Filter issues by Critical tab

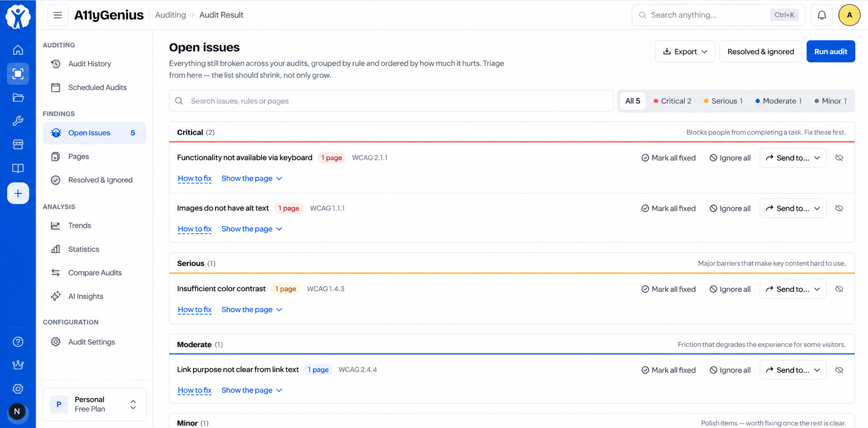[673, 101]
